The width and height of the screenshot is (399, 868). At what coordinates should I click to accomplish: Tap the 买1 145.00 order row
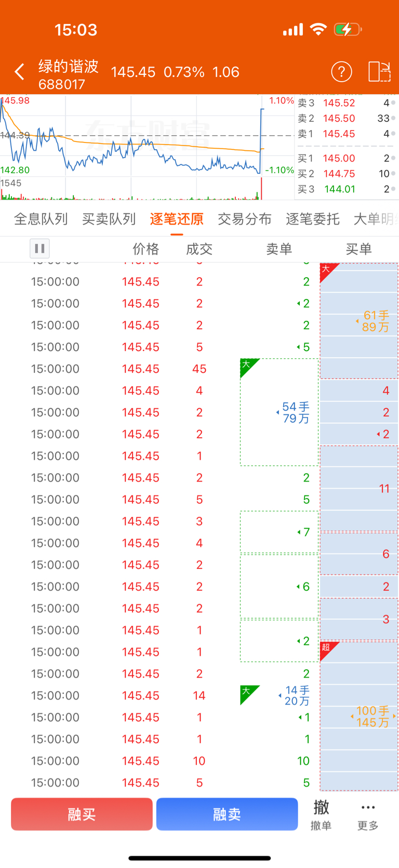[x=347, y=158]
